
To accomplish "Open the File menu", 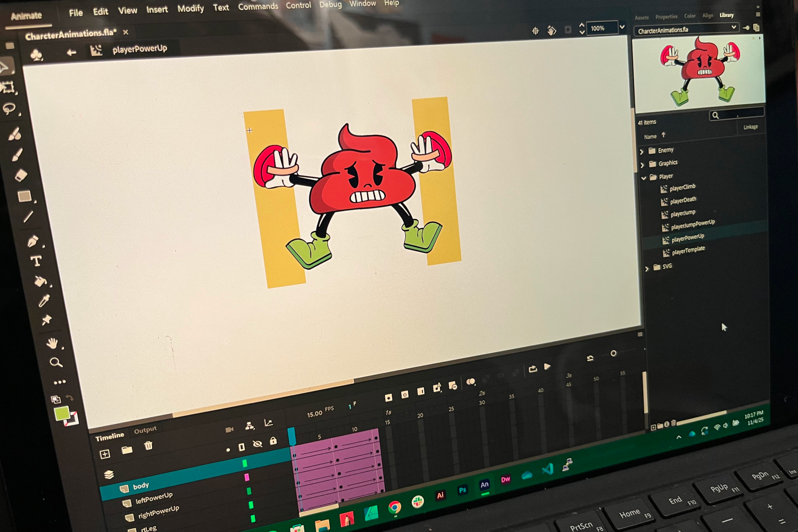I will (76, 12).
